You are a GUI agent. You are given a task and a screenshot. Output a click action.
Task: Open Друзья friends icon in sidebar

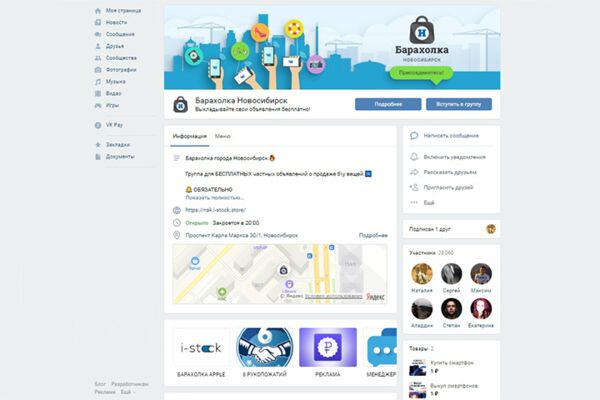(98, 46)
